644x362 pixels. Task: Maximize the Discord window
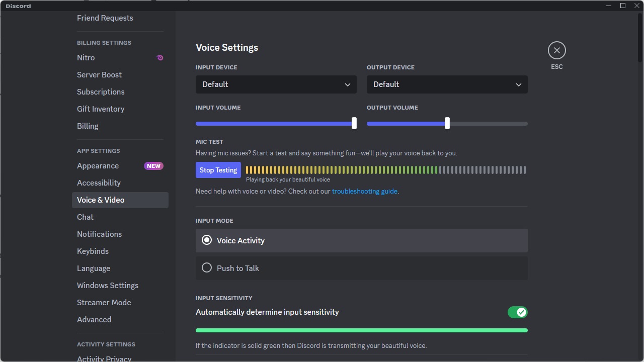(x=623, y=6)
